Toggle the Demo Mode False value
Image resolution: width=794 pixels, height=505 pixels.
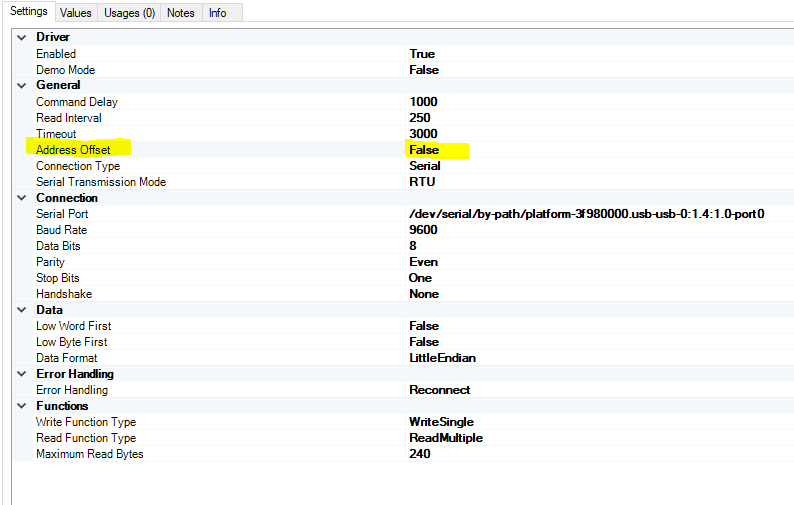point(424,70)
